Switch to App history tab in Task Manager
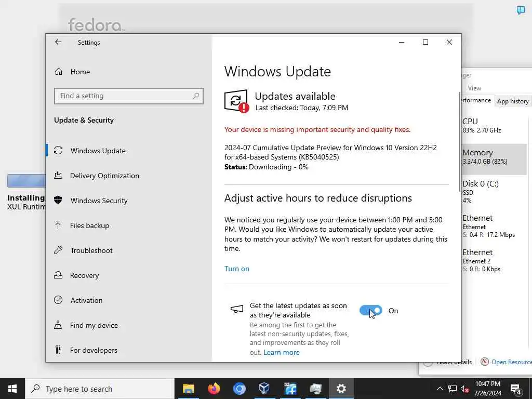532x399 pixels. click(x=513, y=101)
